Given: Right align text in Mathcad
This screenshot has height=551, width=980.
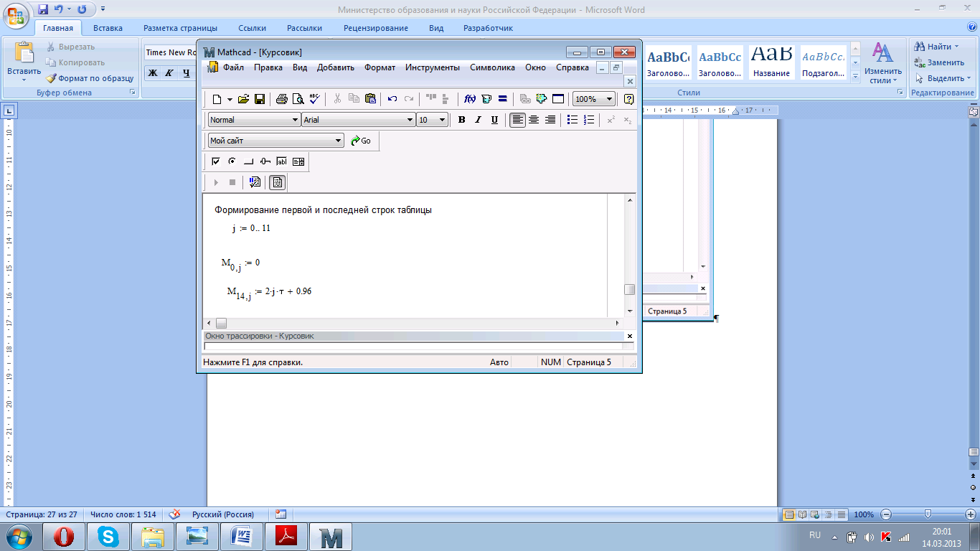Looking at the screenshot, I should (550, 120).
